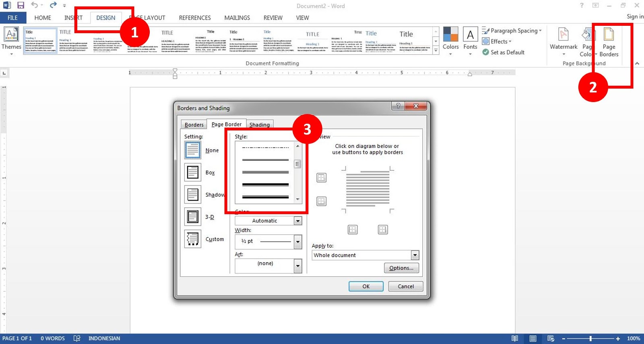Open the REVIEW ribbon tab
This screenshot has width=644, height=344.
[273, 18]
